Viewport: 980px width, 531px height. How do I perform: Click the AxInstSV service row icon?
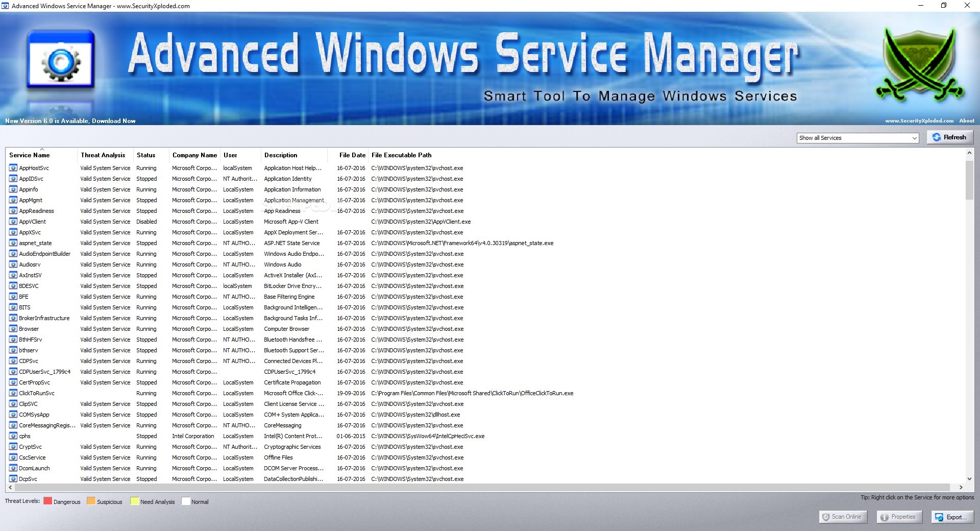(x=13, y=275)
